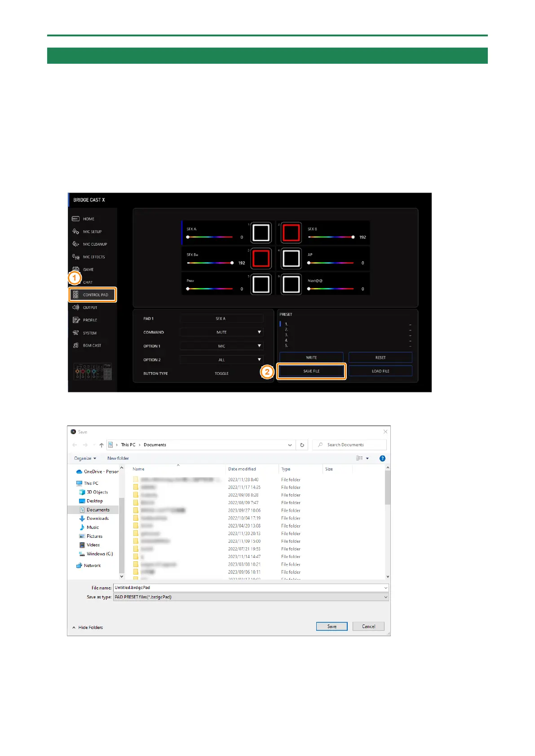Collapse the pane with Hide Folders
This screenshot has width=535, height=756.
click(x=88, y=628)
